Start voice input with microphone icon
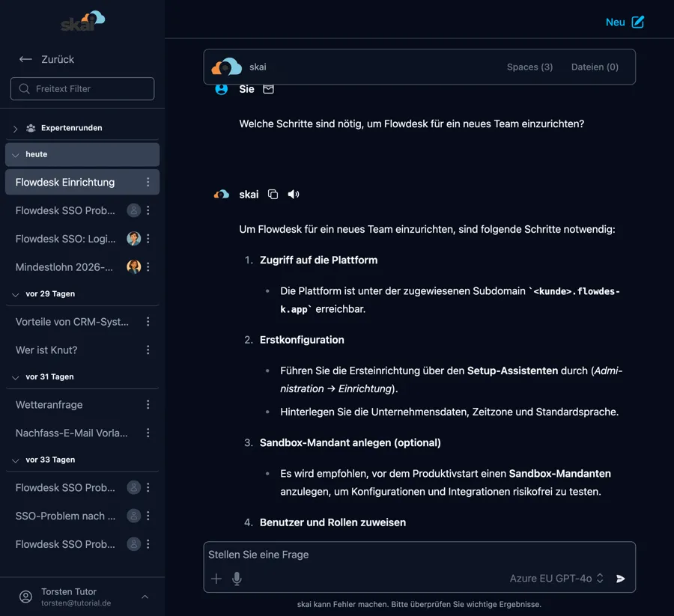The width and height of the screenshot is (674, 616). [237, 579]
